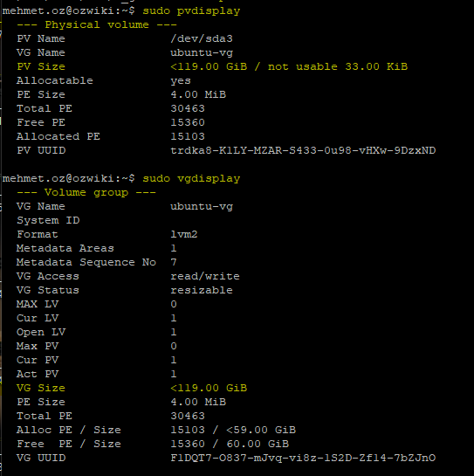The image size is (474, 476).
Task: Click the Free PE value 15360 in pvdisplay
Action: [x=188, y=122]
